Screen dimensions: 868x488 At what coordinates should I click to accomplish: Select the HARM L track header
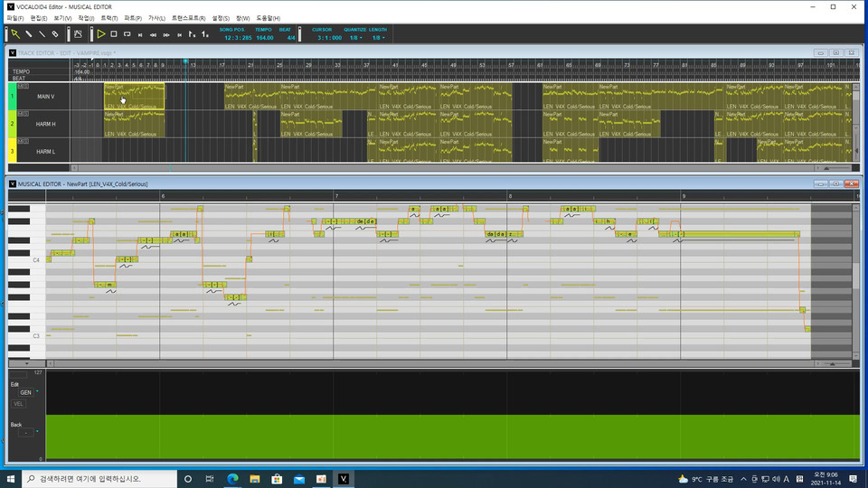[x=45, y=151]
